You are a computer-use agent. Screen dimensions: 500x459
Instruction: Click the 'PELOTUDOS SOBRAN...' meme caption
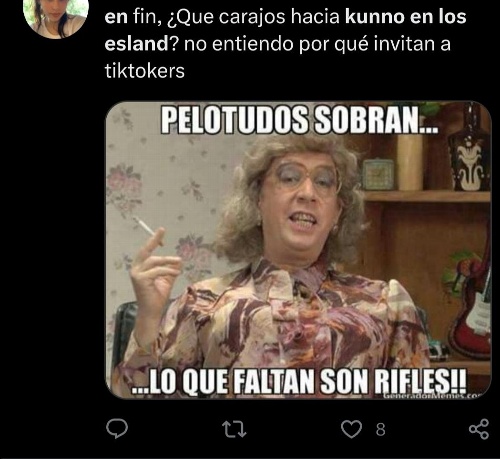click(300, 120)
